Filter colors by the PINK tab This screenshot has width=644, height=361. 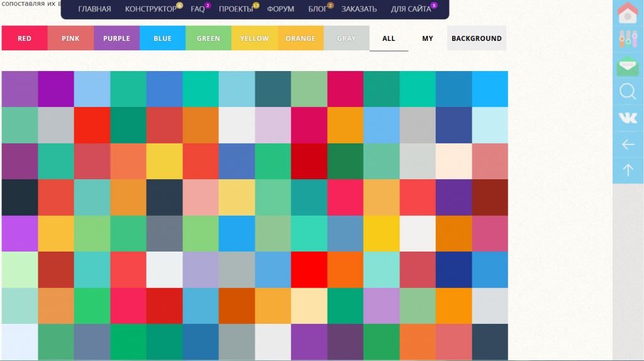(x=70, y=38)
